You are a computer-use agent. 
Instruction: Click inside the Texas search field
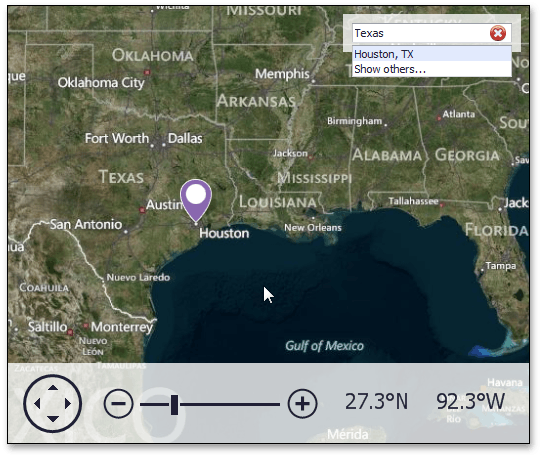pyautogui.click(x=420, y=33)
